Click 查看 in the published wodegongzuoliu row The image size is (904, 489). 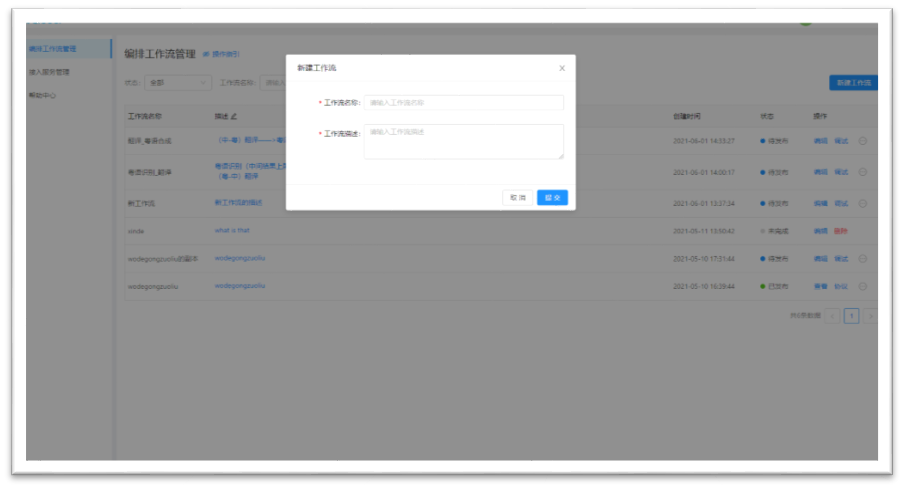click(820, 286)
